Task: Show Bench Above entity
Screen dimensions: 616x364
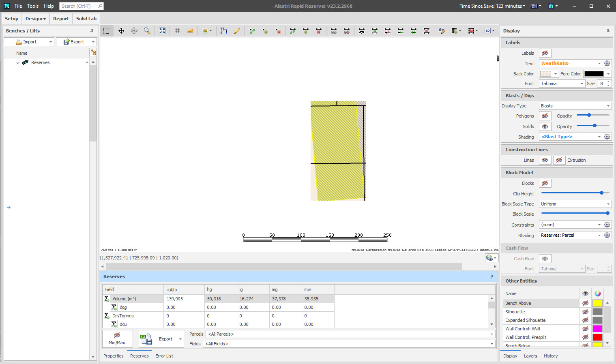Action: pyautogui.click(x=585, y=303)
